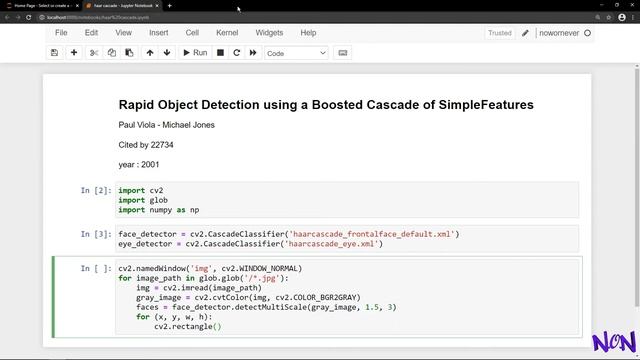Switch to the Home Page browser tab
The width and height of the screenshot is (640, 360).
(x=41, y=6)
